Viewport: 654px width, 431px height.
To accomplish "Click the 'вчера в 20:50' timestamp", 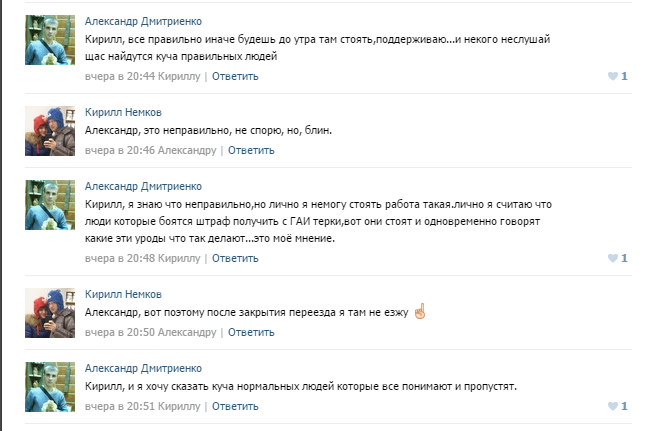I will (120, 332).
